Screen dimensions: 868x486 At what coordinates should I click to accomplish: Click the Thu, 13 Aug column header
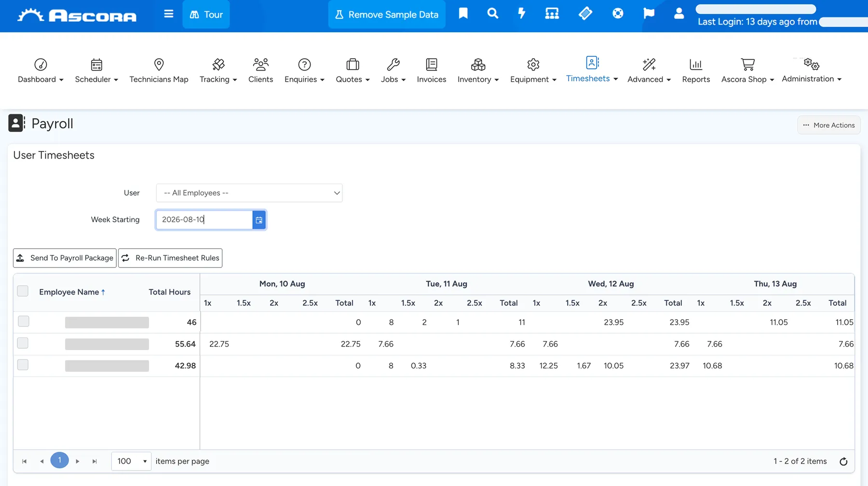coord(775,284)
